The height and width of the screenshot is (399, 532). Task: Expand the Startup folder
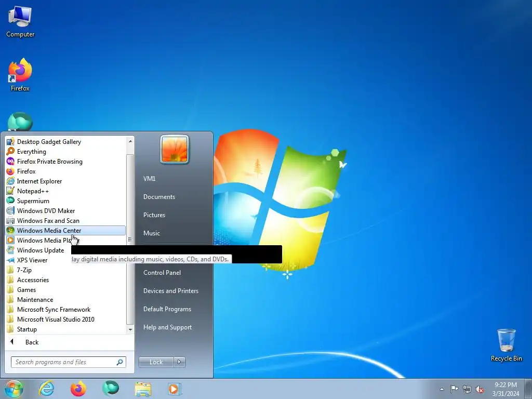click(x=65, y=329)
